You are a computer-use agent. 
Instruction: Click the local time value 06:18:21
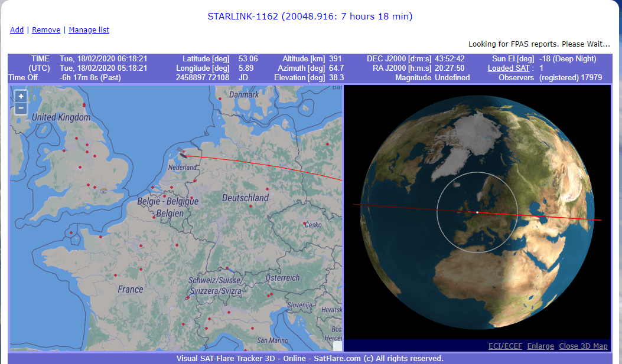[x=132, y=58]
